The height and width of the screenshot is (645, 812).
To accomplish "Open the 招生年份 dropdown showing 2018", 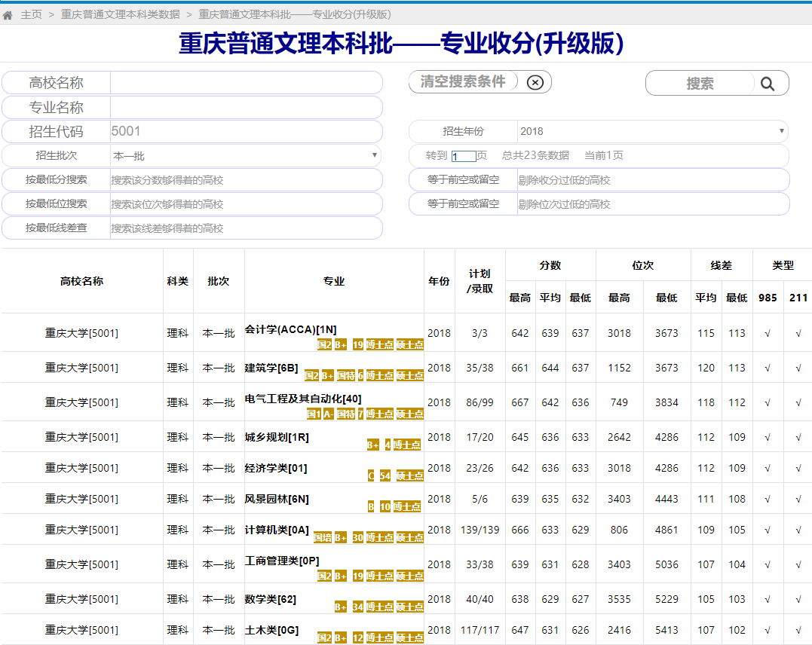I will 652,131.
